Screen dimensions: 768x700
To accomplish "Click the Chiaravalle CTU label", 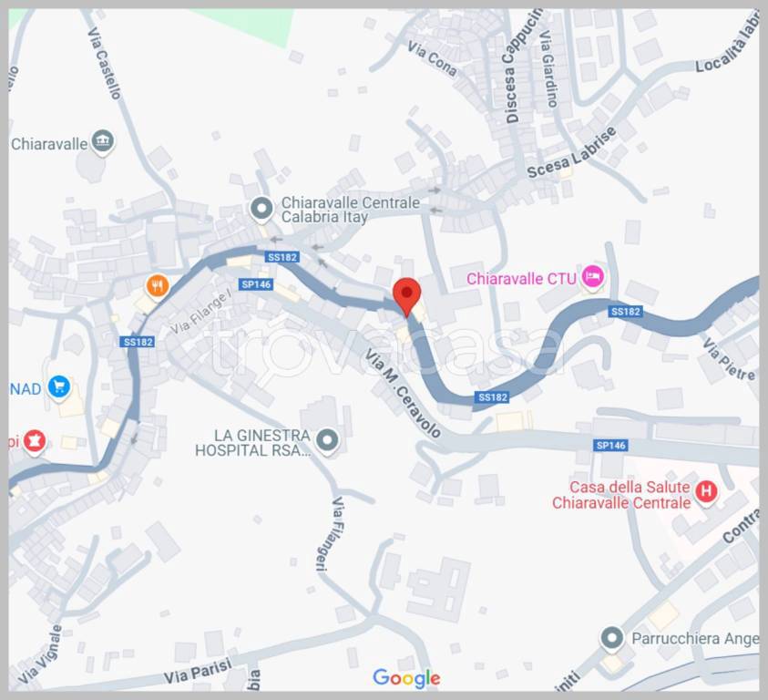I will 521,279.
